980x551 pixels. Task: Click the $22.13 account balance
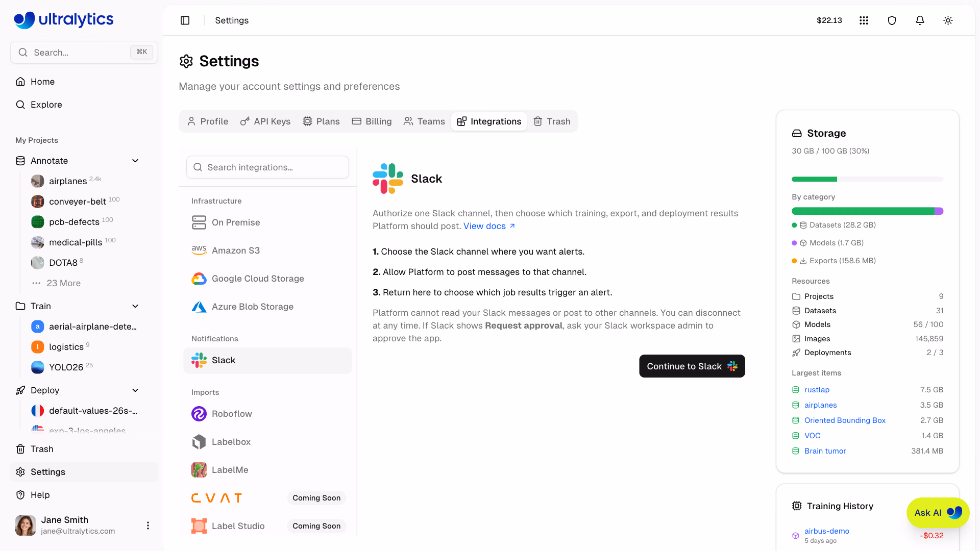coord(829,20)
